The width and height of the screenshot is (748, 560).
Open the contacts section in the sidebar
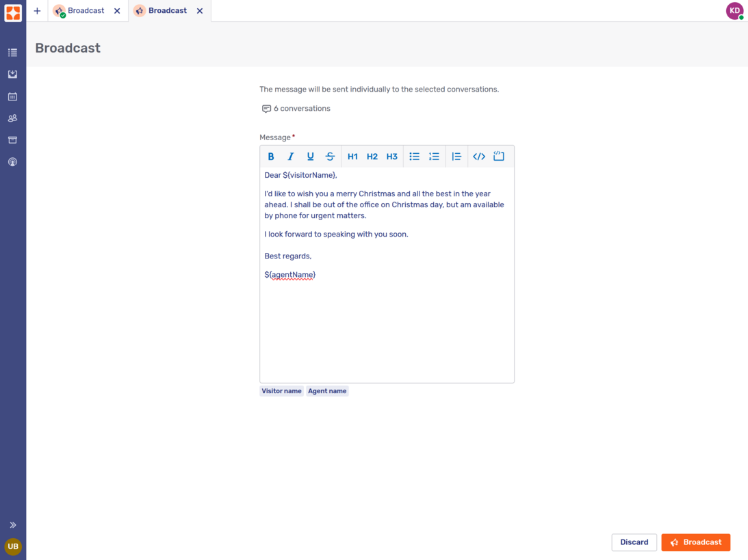[x=12, y=118]
